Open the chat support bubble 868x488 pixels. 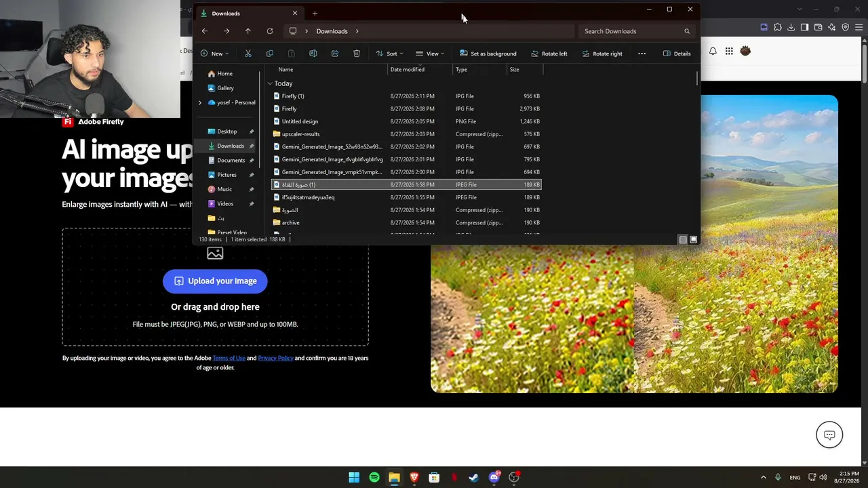tap(829, 435)
